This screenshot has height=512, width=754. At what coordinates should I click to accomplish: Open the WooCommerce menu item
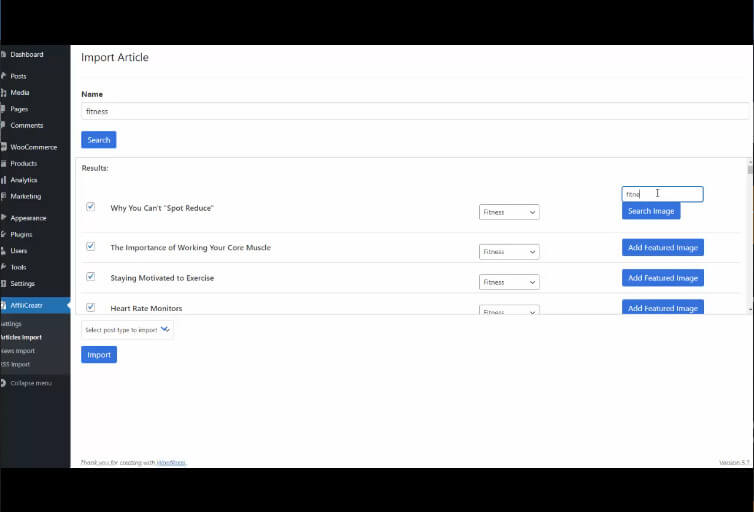click(x=34, y=147)
